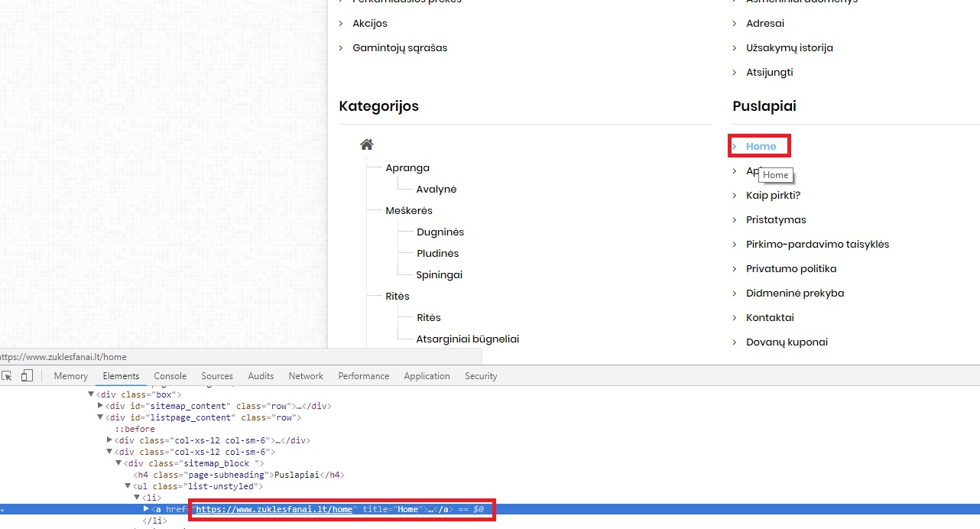
Task: Expand the sitemap_content div node
Action: 101,406
